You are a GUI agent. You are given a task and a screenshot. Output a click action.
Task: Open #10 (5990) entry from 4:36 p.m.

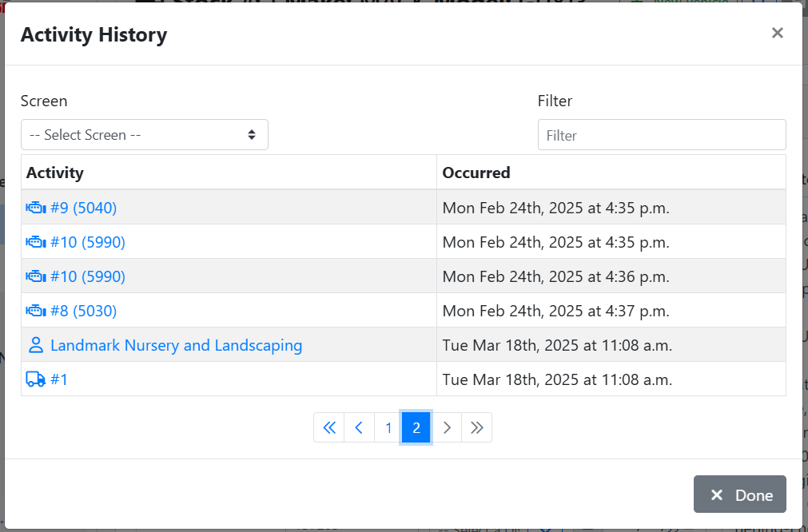click(88, 276)
